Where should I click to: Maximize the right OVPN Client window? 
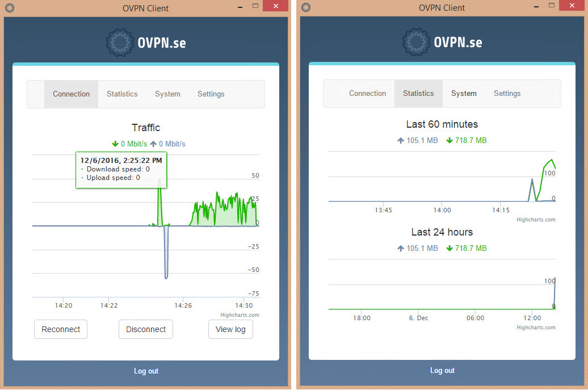pyautogui.click(x=552, y=5)
